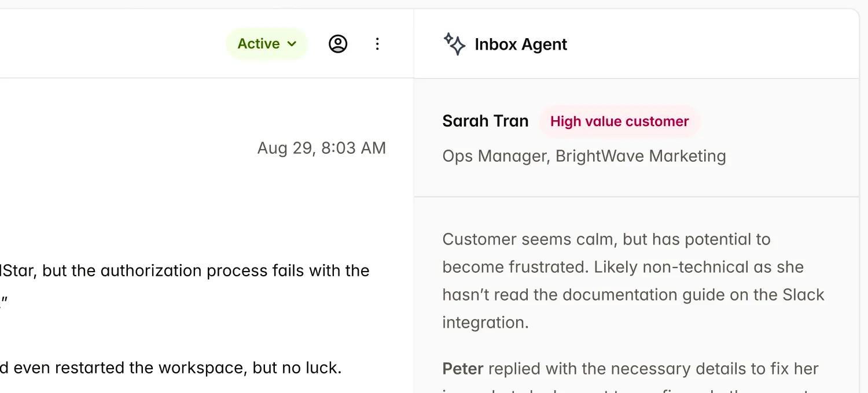The height and width of the screenshot is (393, 868).
Task: Select the Inbox Agent panel title
Action: pos(521,45)
